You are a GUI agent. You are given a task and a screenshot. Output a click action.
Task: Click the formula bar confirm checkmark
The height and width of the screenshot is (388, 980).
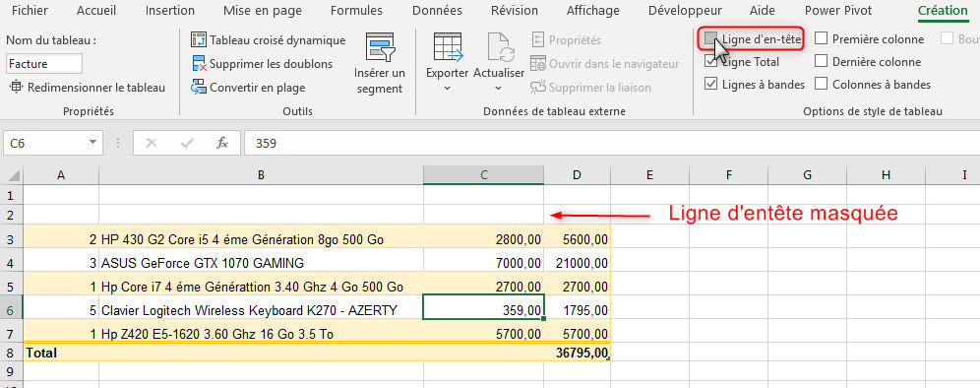[186, 144]
